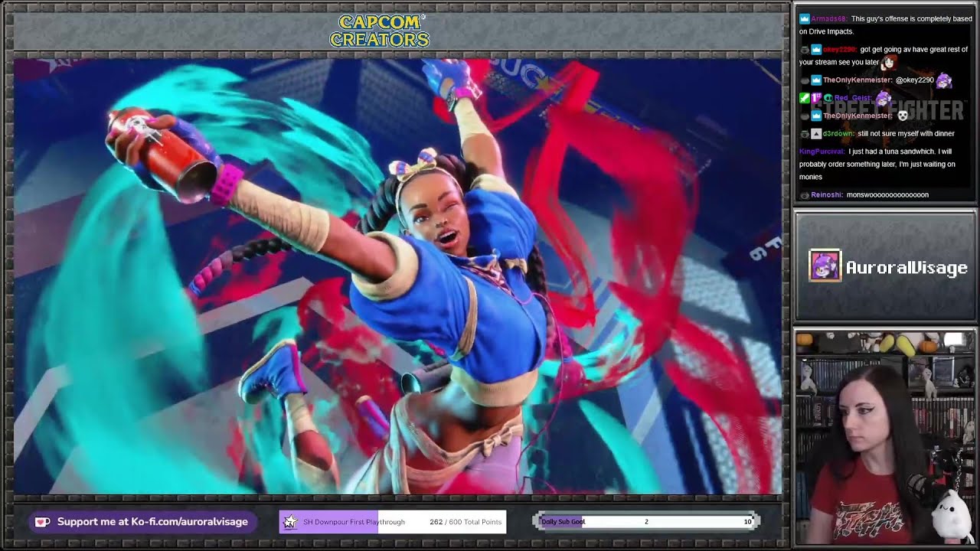Click the purple emote in Red_Geist's message
This screenshot has width=980, height=551.
pos(884,98)
